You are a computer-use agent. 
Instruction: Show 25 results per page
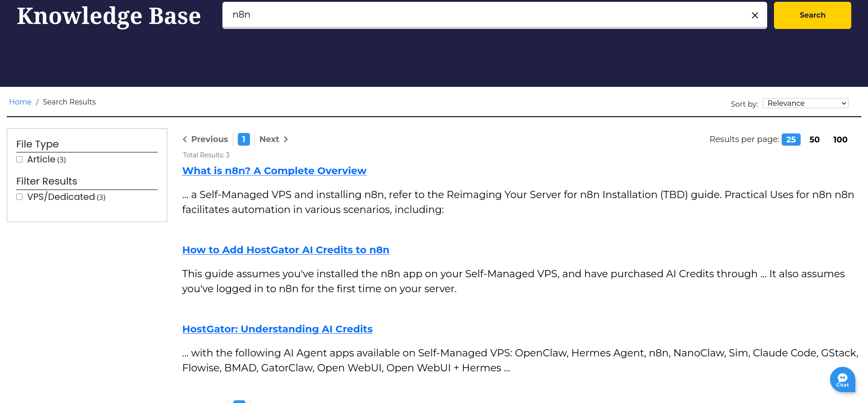(x=791, y=140)
